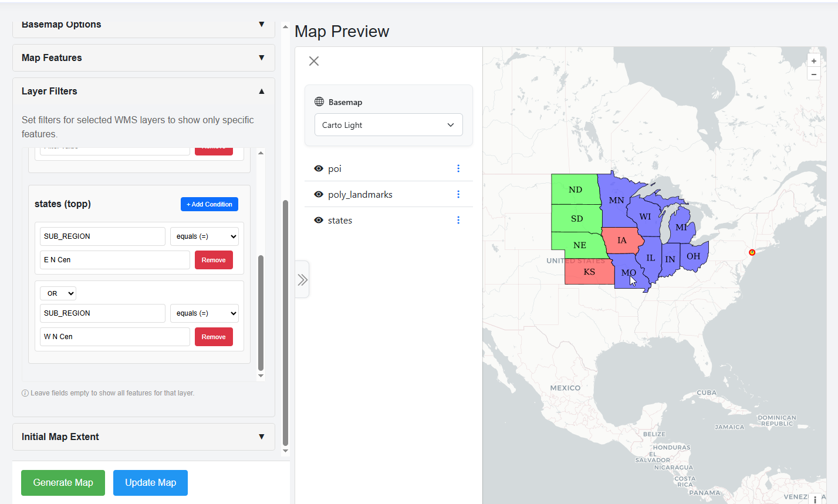Click left panel main scrollbar

pyautogui.click(x=286, y=323)
